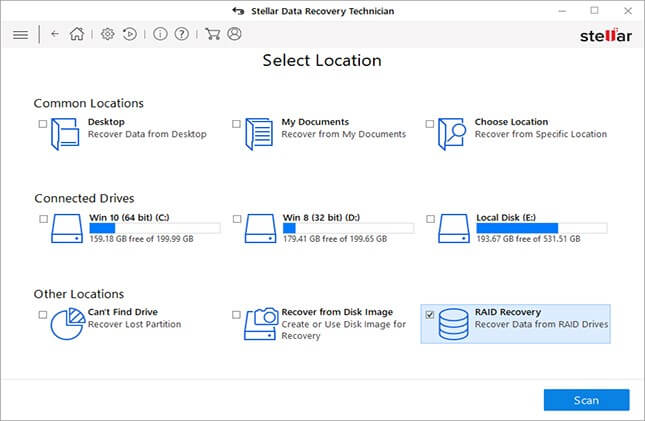Open the info icon
Screen dimensions: 645x421
[x=160, y=34]
